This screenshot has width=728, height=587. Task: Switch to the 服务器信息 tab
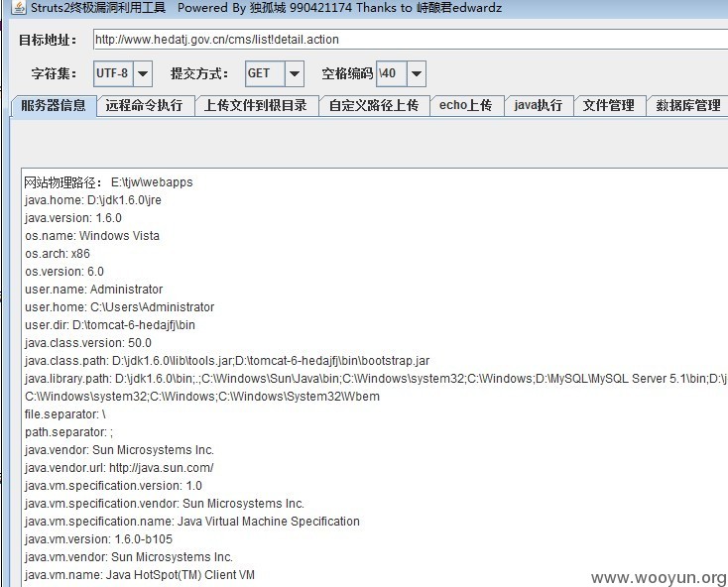54,106
